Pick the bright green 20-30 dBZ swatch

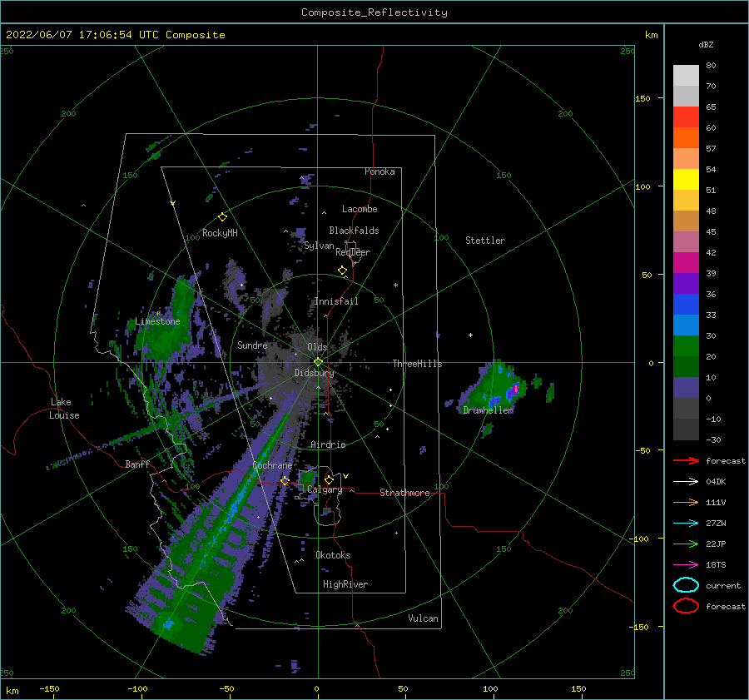click(x=686, y=346)
